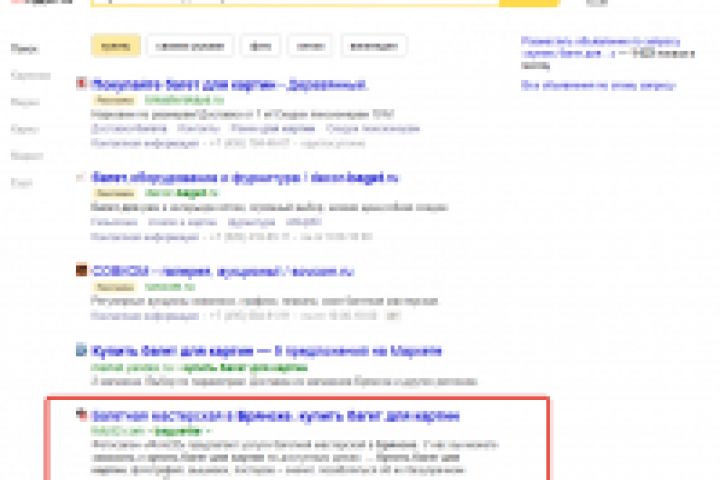Click the brown favicon of the СОВКОМ result

81,270
